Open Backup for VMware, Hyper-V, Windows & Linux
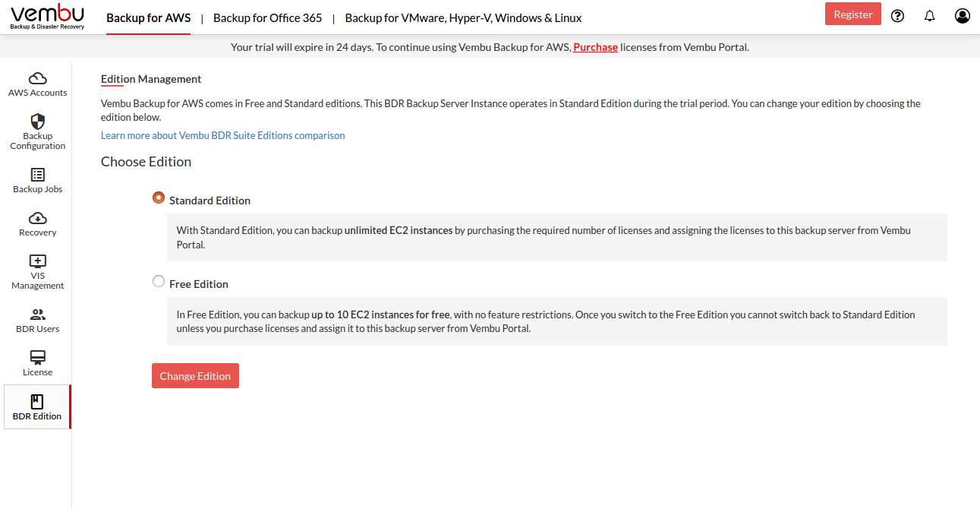This screenshot has width=980, height=509. [462, 17]
